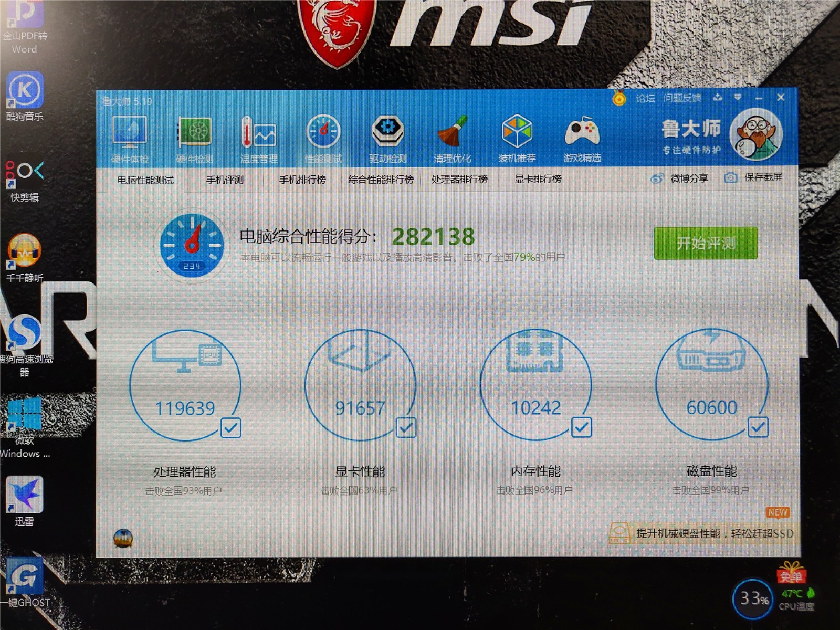Click 保存截屏 save screenshot button
840x630 pixels.
pyautogui.click(x=753, y=177)
